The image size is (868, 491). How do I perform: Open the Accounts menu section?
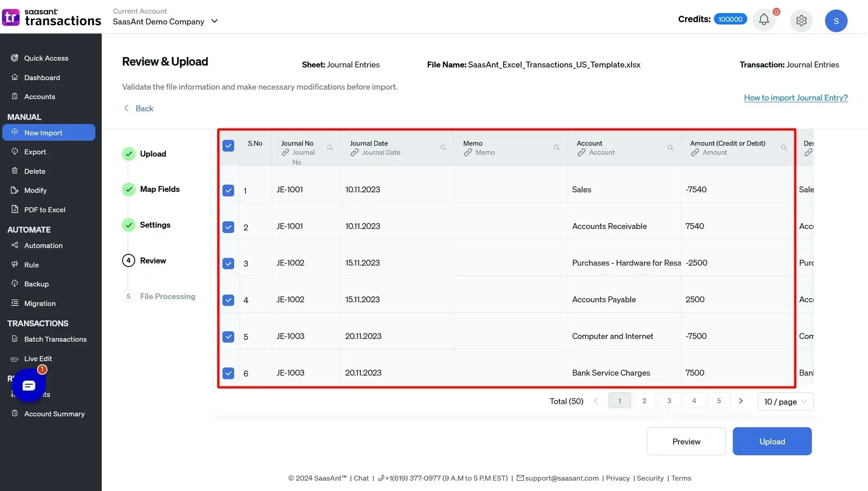click(x=40, y=97)
